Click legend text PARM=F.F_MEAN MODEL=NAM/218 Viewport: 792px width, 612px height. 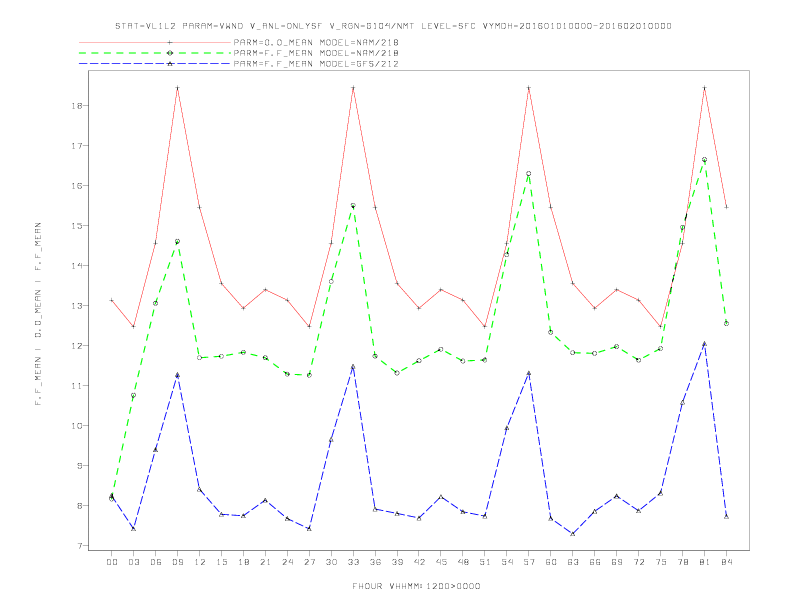tap(316, 53)
